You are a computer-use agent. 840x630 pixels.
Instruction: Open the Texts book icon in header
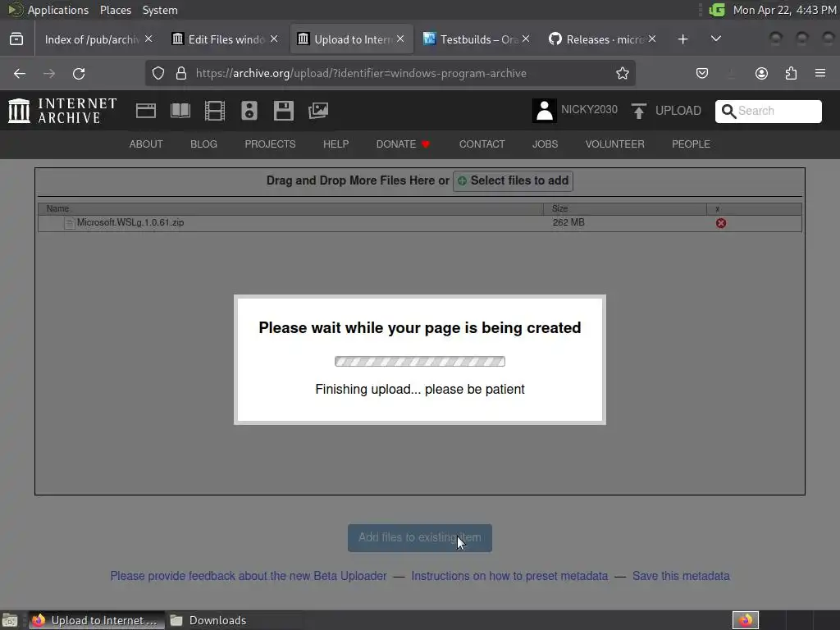180,111
